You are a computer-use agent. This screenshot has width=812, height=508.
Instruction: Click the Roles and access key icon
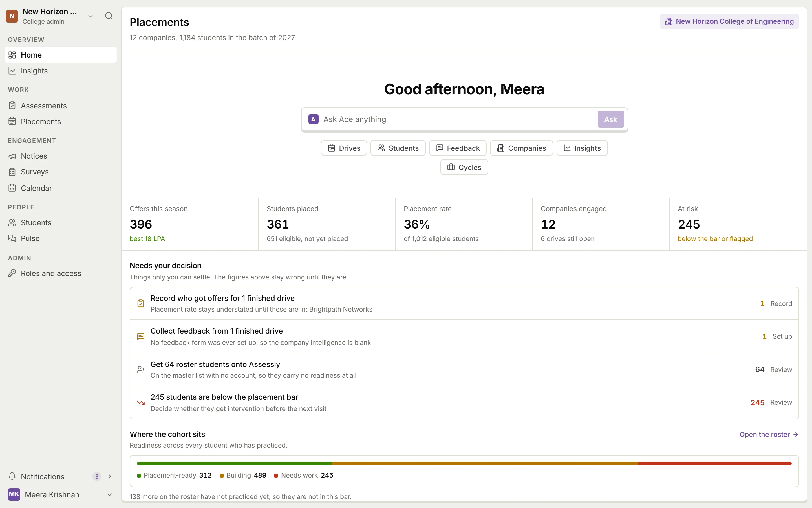tap(12, 273)
